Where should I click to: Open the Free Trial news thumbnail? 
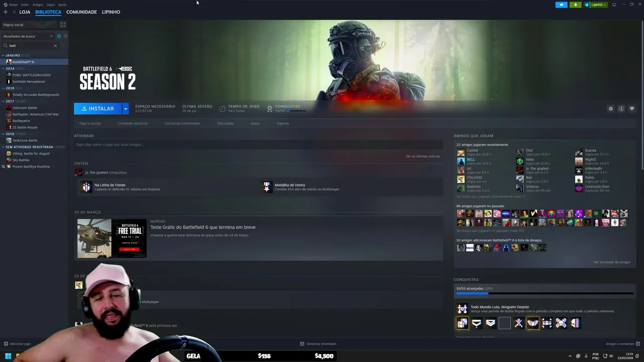(112, 238)
